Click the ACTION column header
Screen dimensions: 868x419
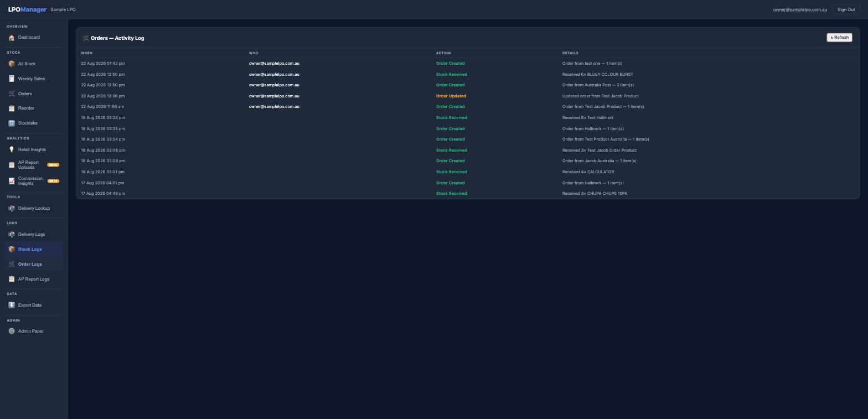coord(443,53)
